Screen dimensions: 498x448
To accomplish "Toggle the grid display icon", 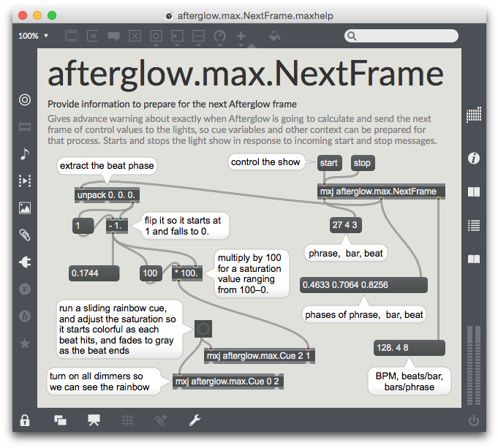I will click(x=128, y=420).
